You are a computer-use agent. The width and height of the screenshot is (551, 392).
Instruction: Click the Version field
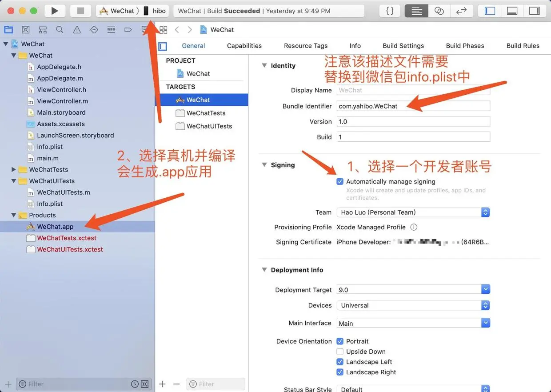point(413,121)
